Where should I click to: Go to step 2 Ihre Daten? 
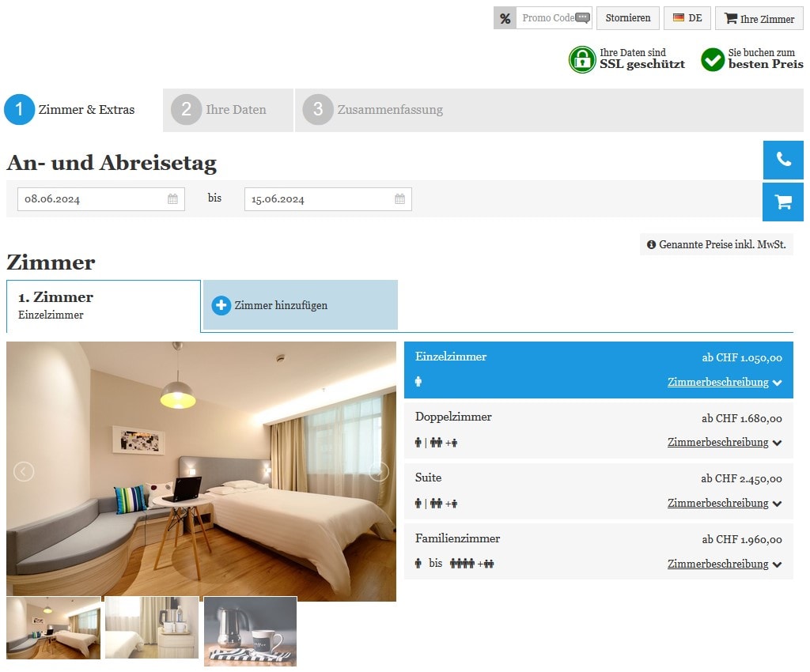[x=228, y=110]
